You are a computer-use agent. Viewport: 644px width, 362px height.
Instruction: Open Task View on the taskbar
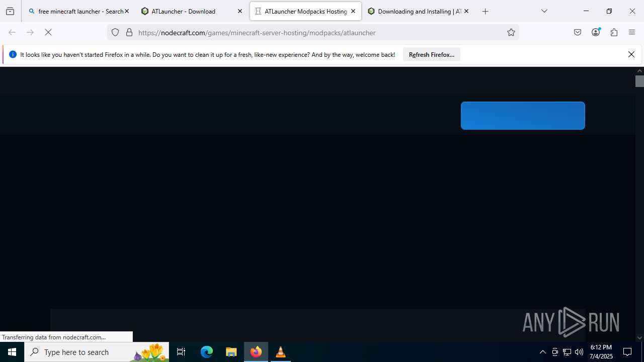click(x=181, y=352)
